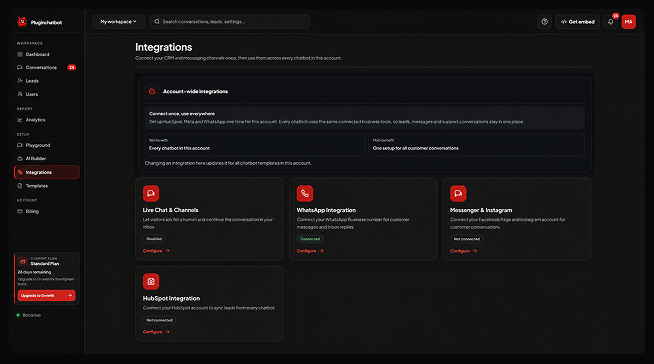This screenshot has width=654, height=364.
Task: Click Not connected status on Messenger card
Action: click(467, 239)
